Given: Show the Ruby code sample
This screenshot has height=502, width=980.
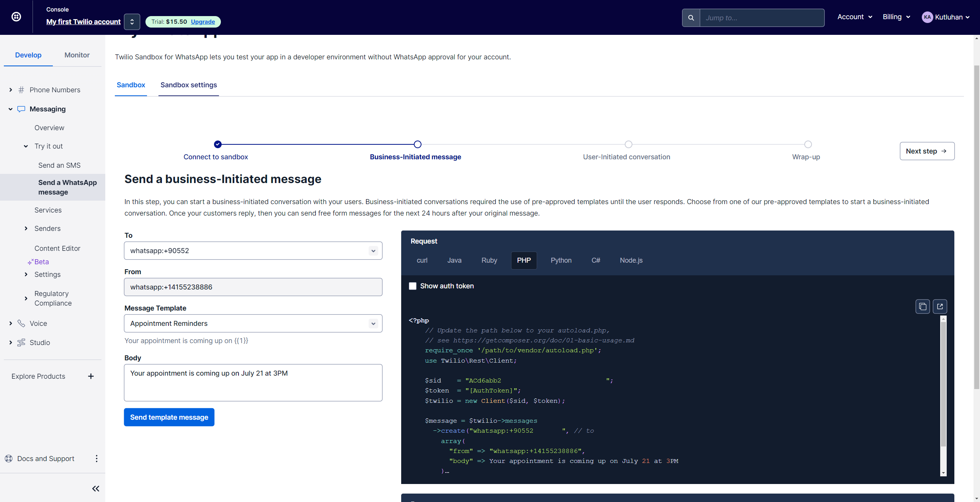Looking at the screenshot, I should pyautogui.click(x=489, y=260).
